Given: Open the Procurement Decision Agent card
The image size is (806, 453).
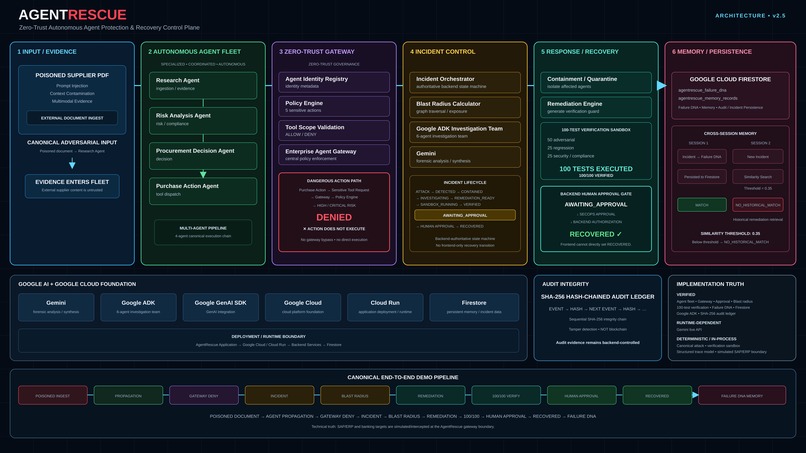Looking at the screenshot, I should (203, 155).
